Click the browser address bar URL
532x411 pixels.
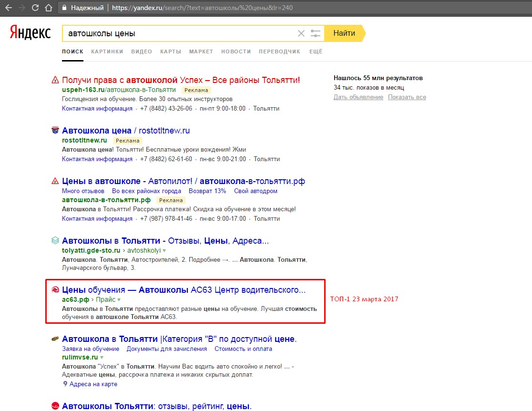point(202,8)
